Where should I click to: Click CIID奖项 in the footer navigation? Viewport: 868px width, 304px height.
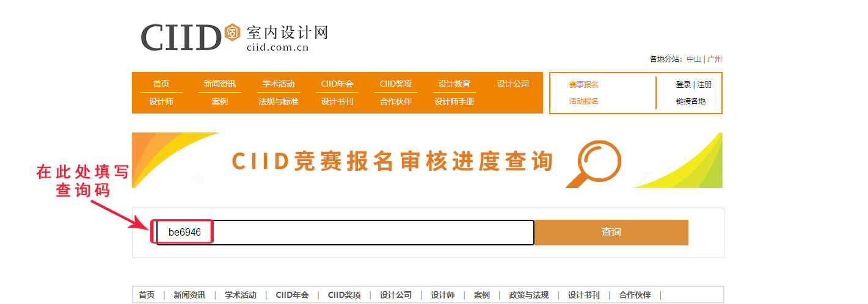point(345,295)
